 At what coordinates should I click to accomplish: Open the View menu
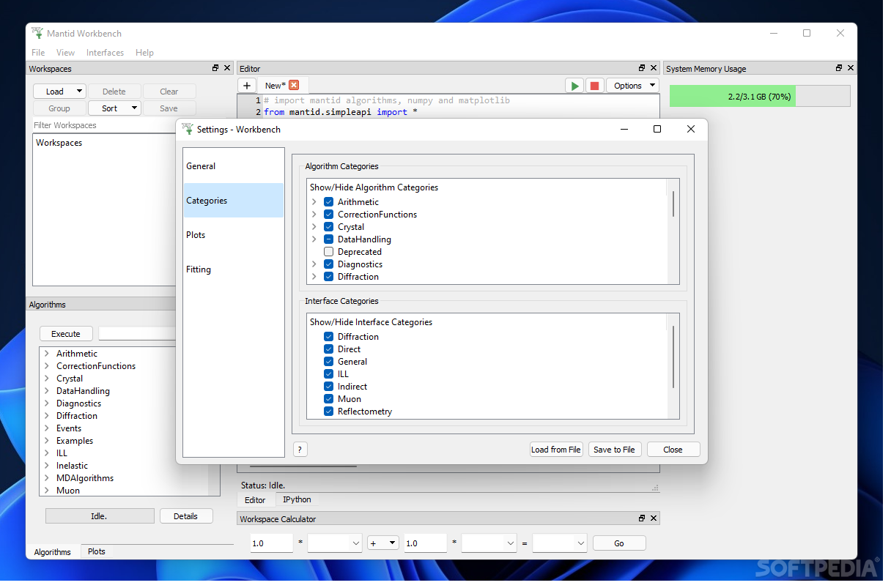[x=66, y=53]
